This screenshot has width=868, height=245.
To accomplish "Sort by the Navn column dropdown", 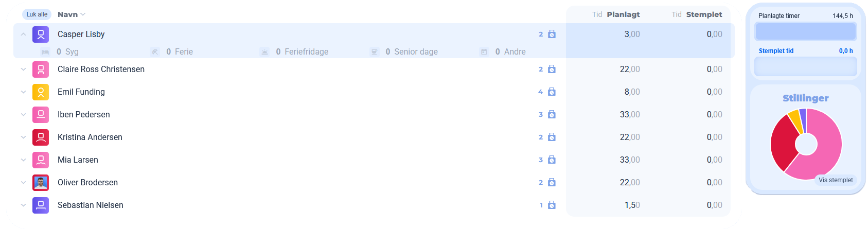I will coord(72,14).
